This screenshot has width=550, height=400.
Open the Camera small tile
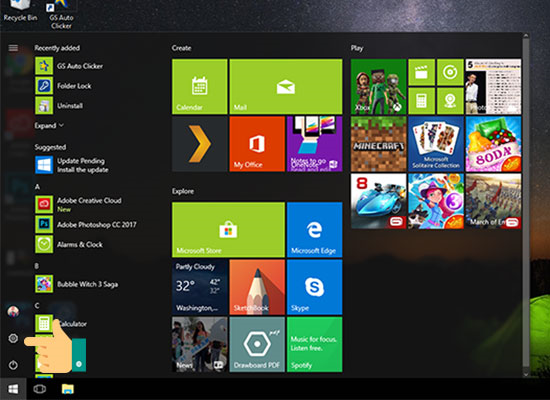click(x=450, y=101)
